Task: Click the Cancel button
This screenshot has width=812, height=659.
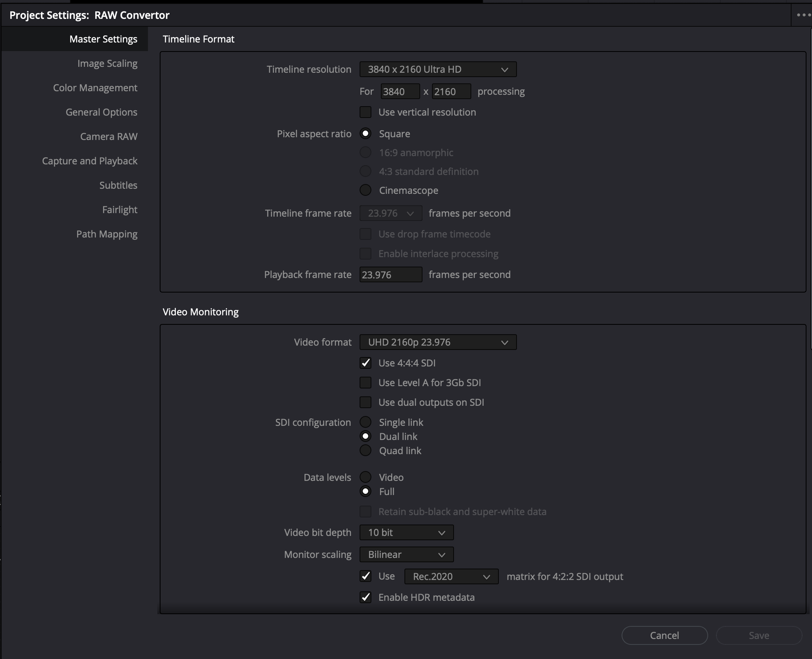Action: click(x=664, y=635)
